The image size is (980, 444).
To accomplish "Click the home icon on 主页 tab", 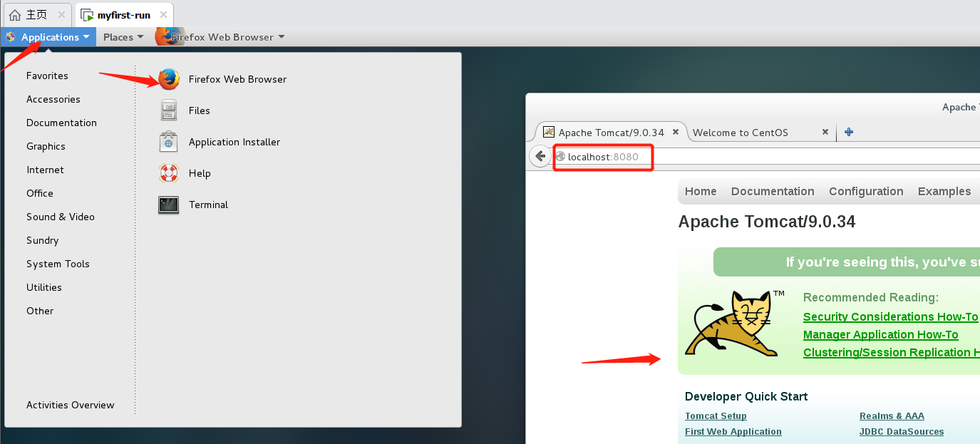I will click(15, 15).
